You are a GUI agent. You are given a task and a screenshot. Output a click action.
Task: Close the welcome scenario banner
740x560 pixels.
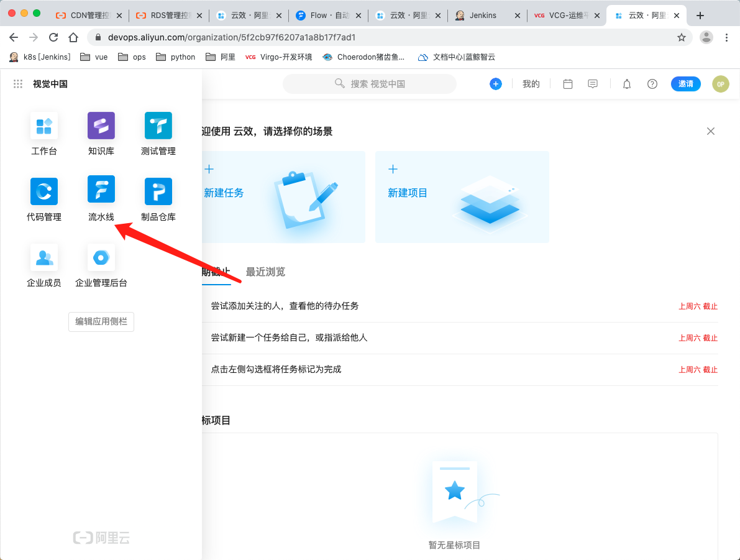click(711, 131)
